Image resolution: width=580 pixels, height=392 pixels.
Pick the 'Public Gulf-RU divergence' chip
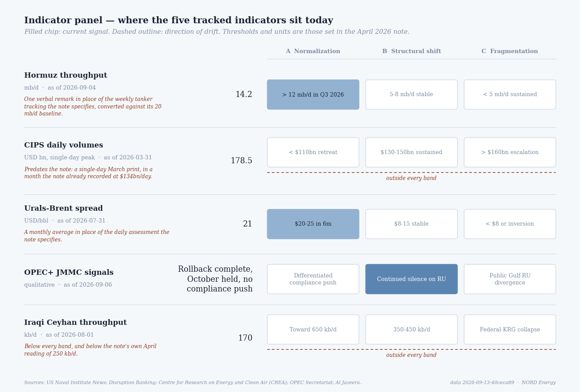pyautogui.click(x=510, y=279)
